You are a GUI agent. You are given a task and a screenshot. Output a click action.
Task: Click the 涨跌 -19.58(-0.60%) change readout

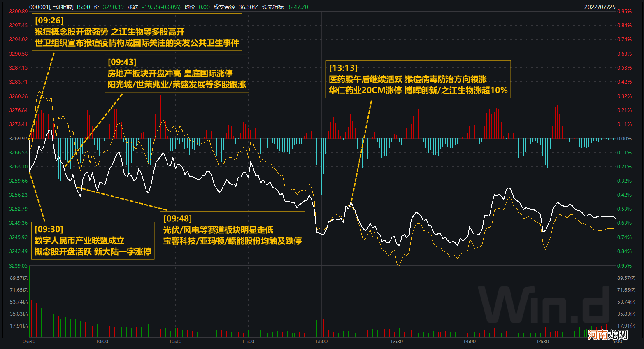pyautogui.click(x=154, y=7)
